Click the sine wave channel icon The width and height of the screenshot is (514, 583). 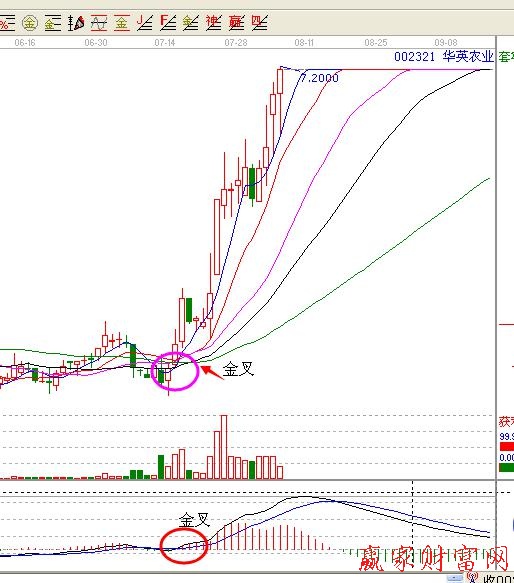pyautogui.click(x=99, y=23)
